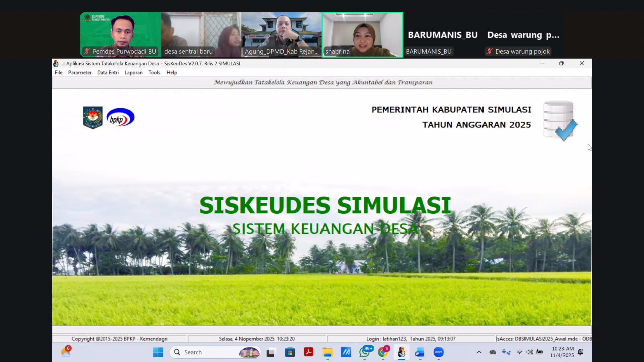Open the Data Entri menu

click(x=107, y=72)
